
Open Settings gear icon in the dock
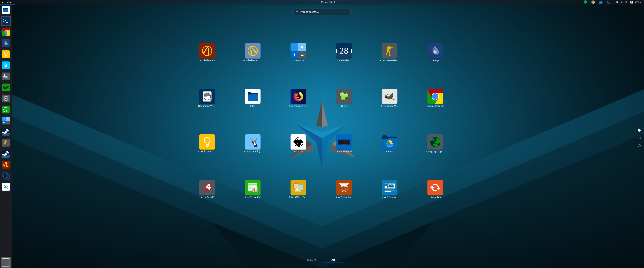click(6, 99)
